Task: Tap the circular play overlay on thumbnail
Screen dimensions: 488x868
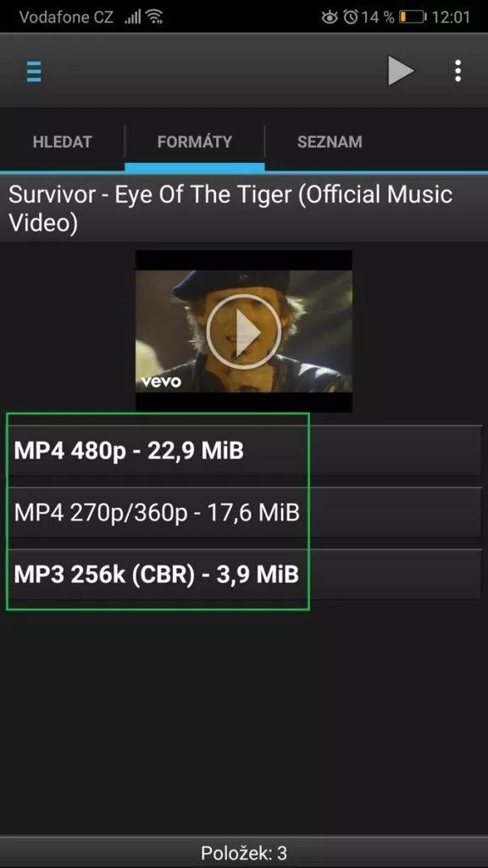Action: tap(244, 331)
